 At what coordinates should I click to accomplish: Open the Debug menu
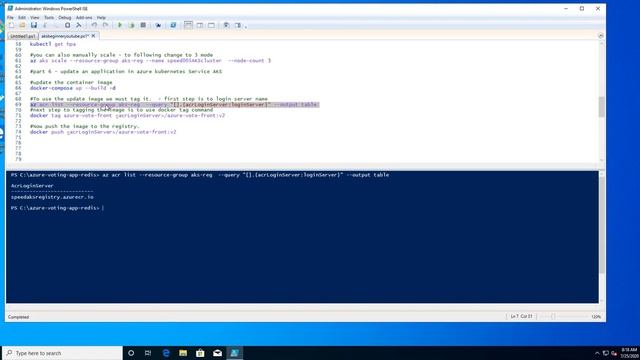pyautogui.click(x=64, y=18)
